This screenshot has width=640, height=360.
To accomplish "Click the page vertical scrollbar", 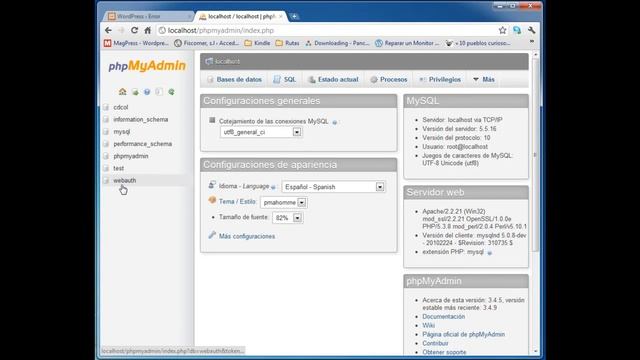I will click(x=536, y=155).
